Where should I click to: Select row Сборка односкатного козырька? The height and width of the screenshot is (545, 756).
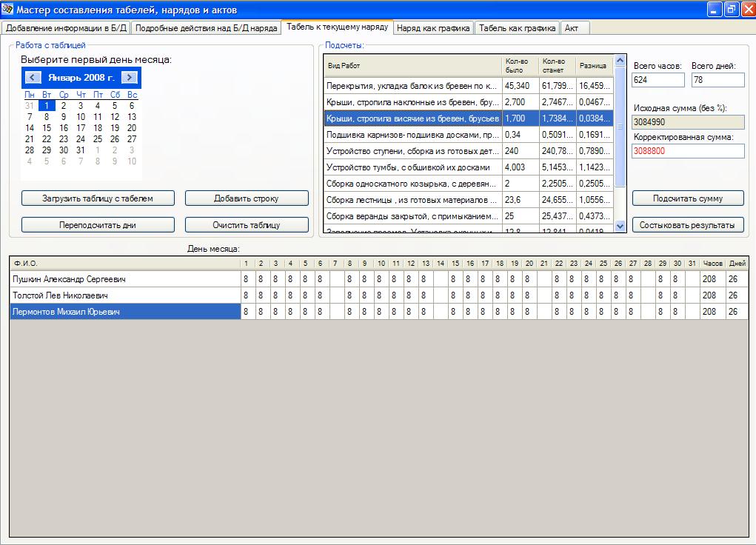point(469,184)
